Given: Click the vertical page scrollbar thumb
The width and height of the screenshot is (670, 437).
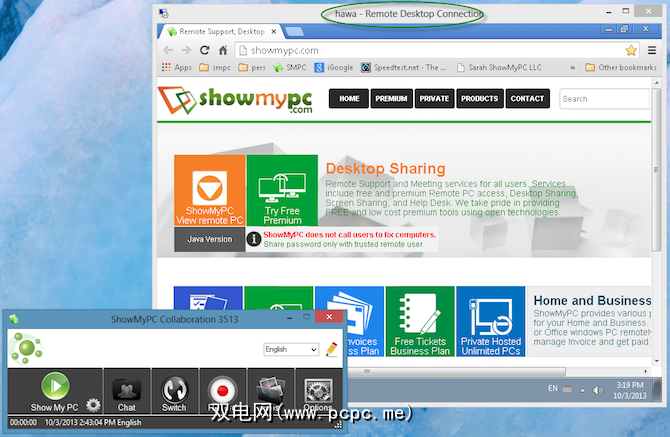Looking at the screenshot, I should coord(656,169).
